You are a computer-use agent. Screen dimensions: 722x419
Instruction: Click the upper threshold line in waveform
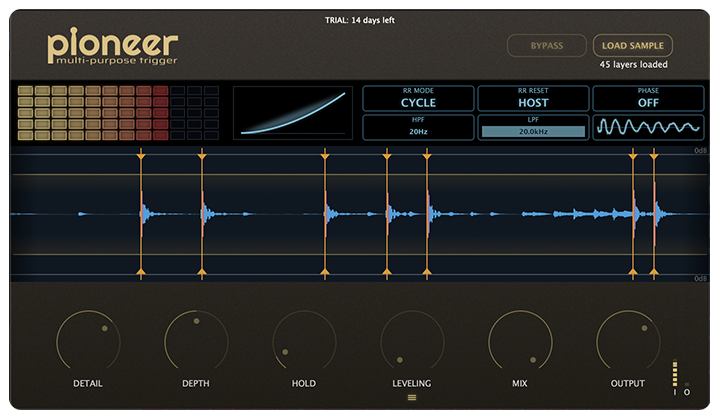tap(359, 175)
